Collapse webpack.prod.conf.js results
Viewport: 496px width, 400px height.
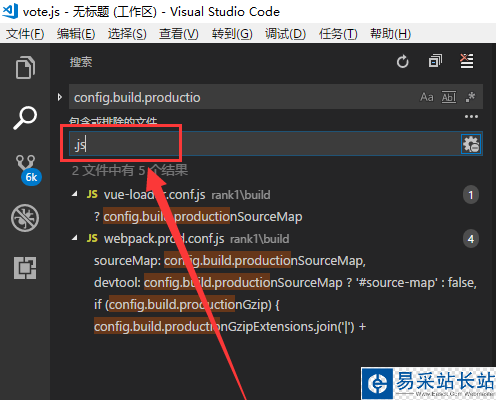click(x=75, y=238)
